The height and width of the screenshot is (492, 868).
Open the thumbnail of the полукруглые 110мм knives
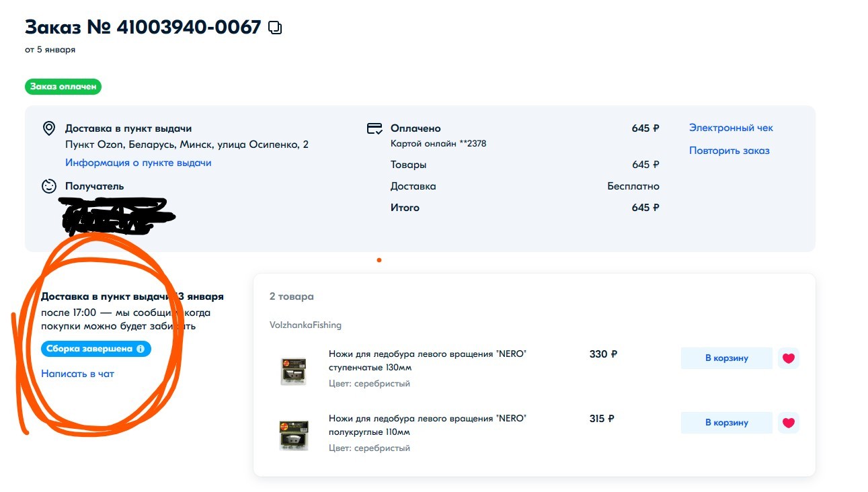pyautogui.click(x=293, y=435)
